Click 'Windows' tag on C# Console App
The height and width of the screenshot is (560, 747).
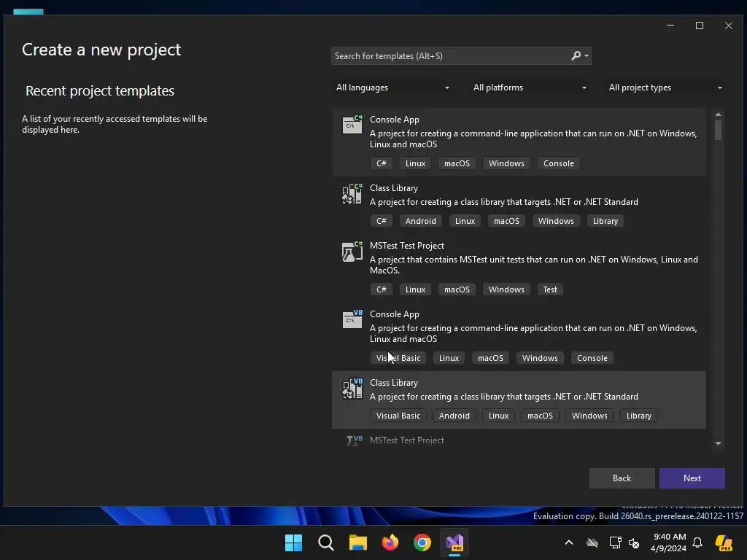click(506, 163)
